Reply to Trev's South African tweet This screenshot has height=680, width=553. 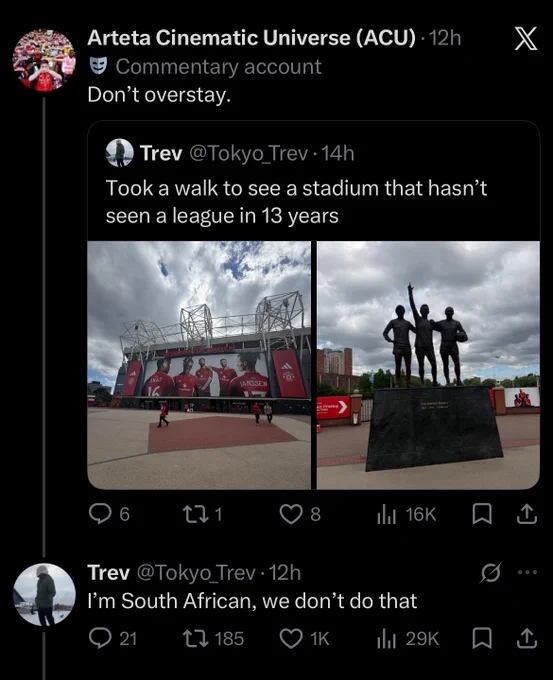click(x=112, y=639)
